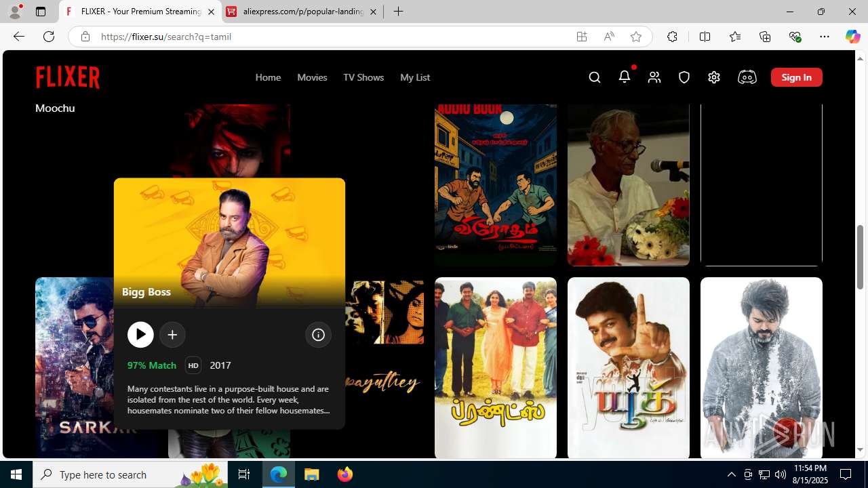Open Browser essentials
The height and width of the screenshot is (488, 868).
[795, 37]
